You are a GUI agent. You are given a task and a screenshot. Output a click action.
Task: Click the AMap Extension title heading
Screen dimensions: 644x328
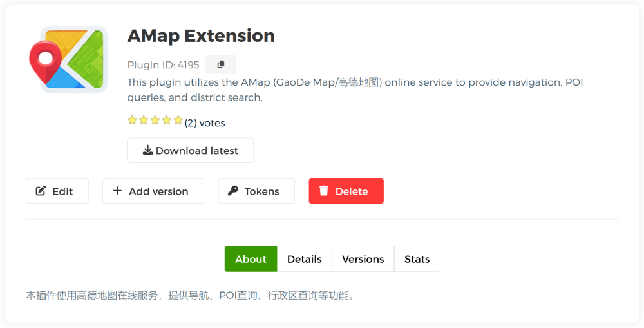point(201,35)
